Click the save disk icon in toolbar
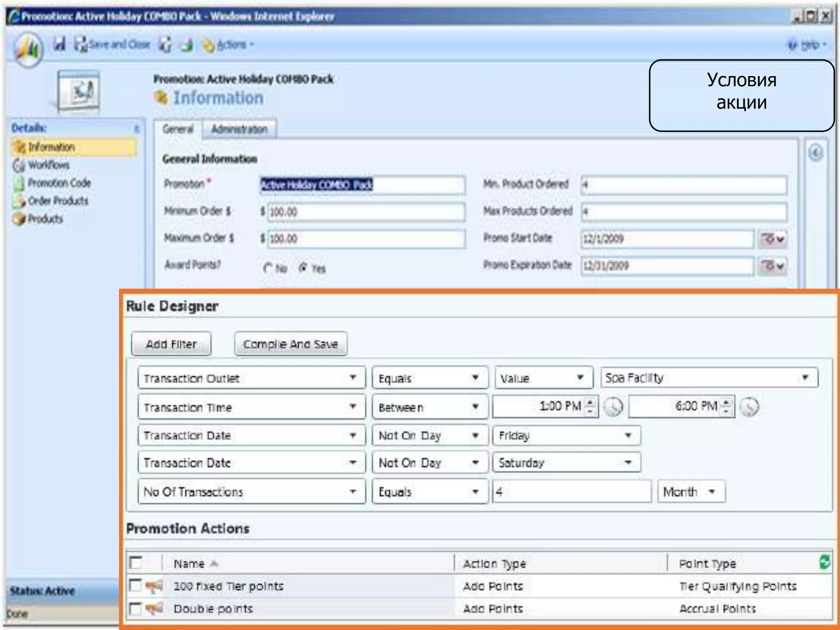 pos(60,44)
